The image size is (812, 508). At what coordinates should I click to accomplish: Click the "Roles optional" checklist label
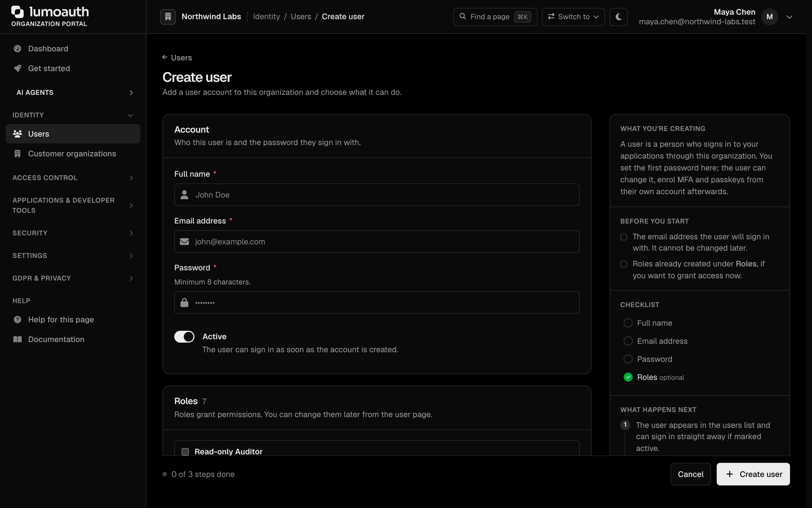(660, 377)
